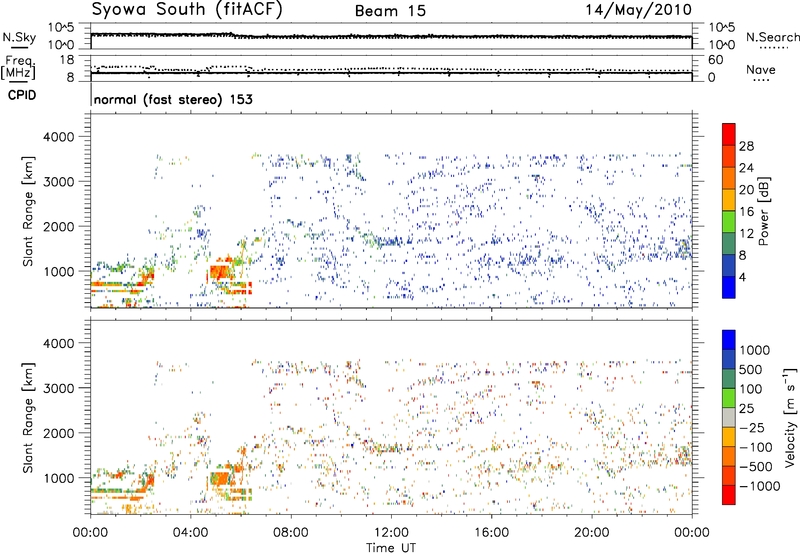Click '12:00' on the time axis
The image size is (800, 554).
[391, 533]
